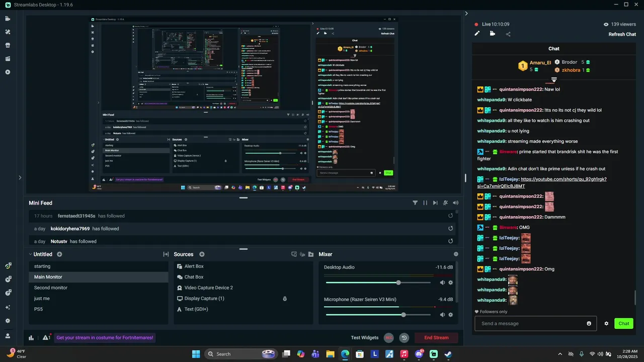Select the PS5 scene

(98, 309)
